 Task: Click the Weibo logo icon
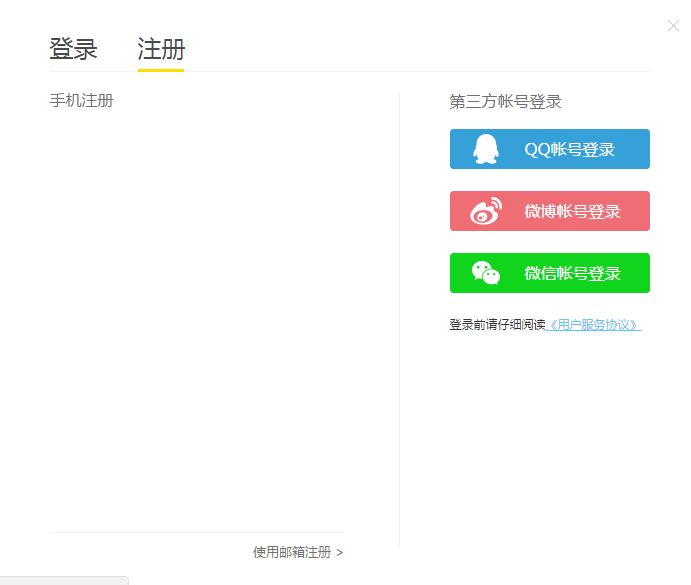(x=486, y=211)
